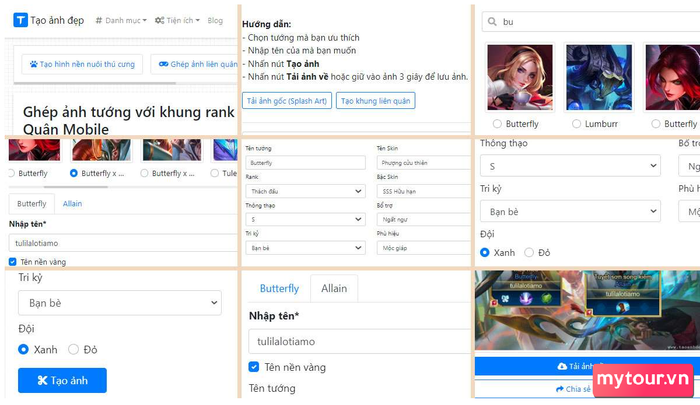Image resolution: width=700 pixels, height=405 pixels.
Task: Click the gamepad icon on Ghép ảnh liên quân
Action: click(x=163, y=64)
